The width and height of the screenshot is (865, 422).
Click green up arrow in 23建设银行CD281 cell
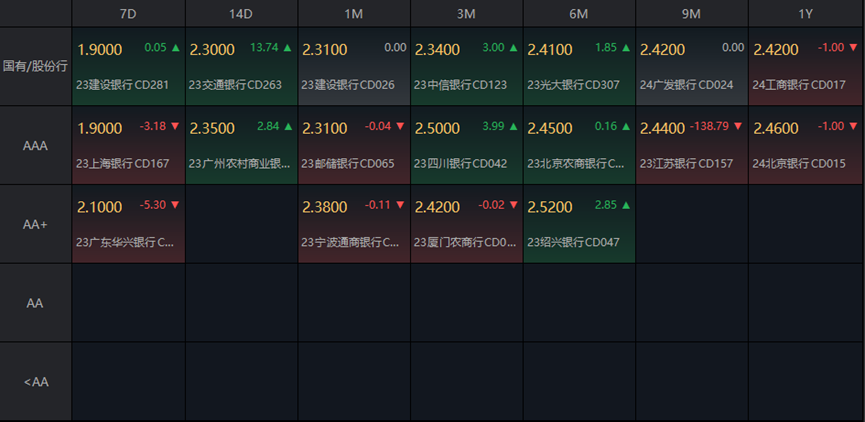point(176,47)
